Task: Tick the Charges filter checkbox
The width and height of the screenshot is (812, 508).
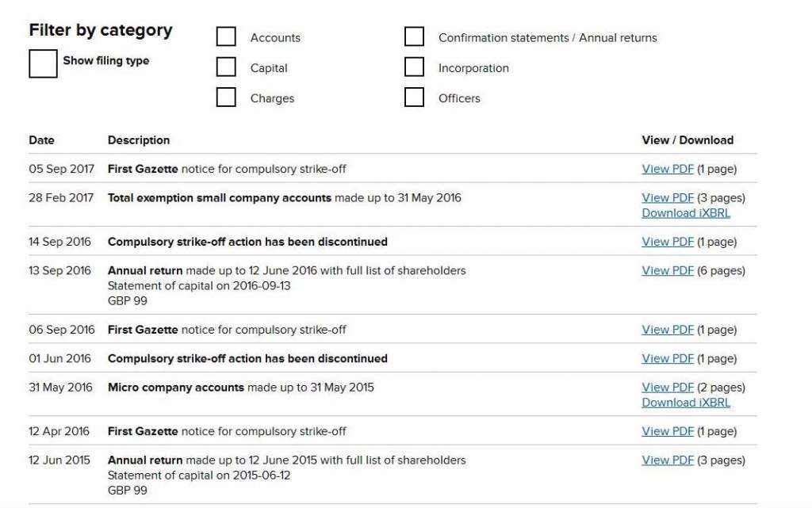Action: coord(226,97)
